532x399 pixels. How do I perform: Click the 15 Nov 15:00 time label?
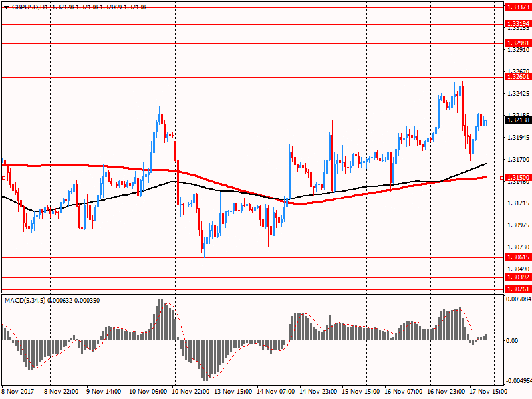[360, 392]
